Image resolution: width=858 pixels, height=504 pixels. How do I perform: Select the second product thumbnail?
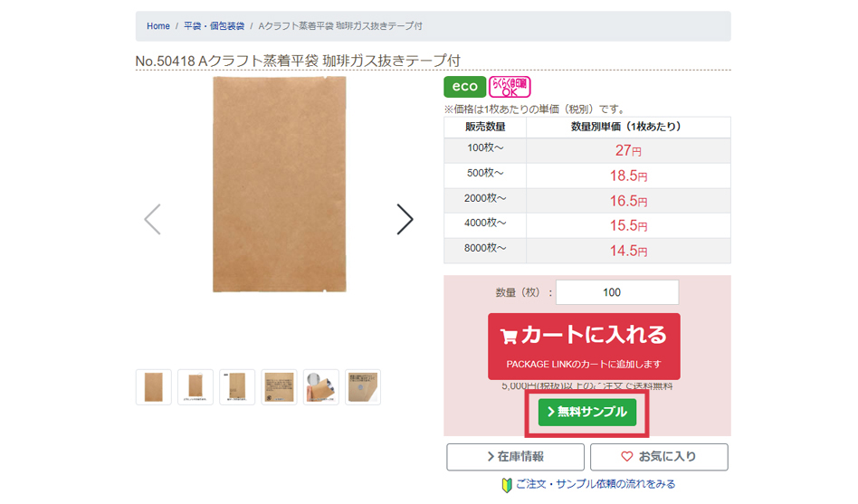(195, 387)
